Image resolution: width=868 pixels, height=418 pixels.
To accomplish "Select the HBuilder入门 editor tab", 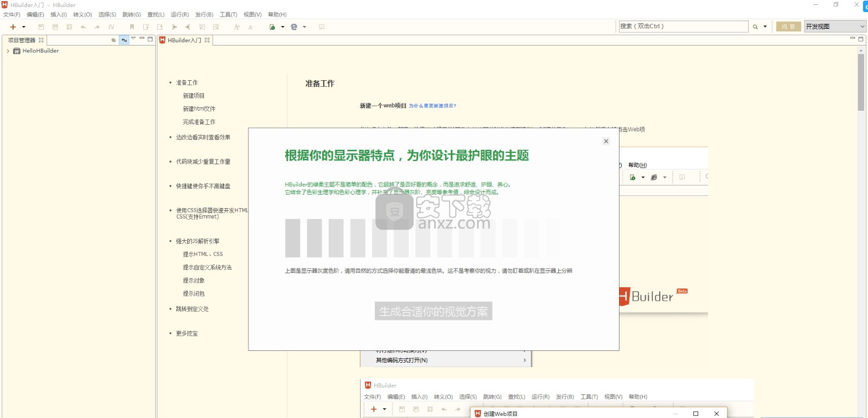I will 184,40.
